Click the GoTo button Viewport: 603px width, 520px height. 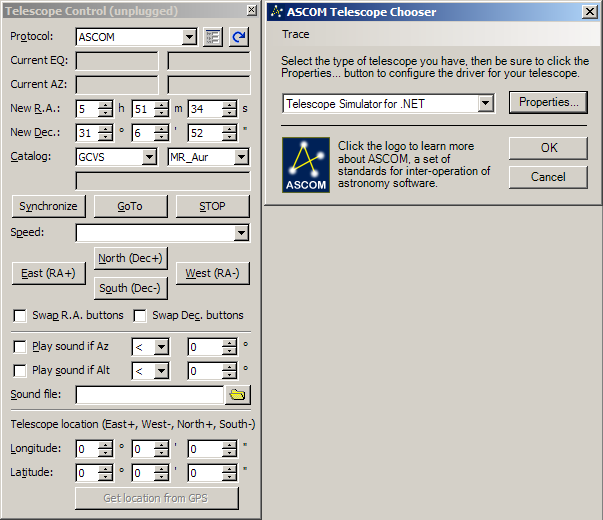[131, 206]
